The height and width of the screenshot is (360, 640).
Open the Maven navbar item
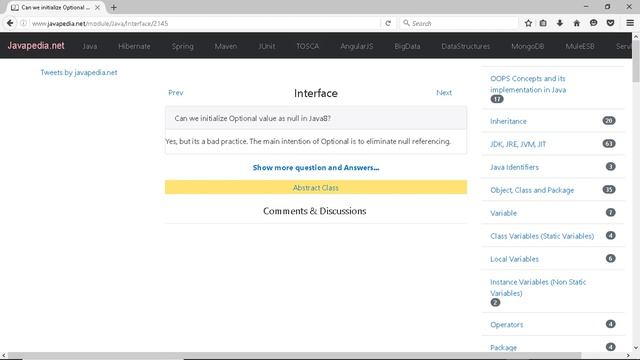226,46
